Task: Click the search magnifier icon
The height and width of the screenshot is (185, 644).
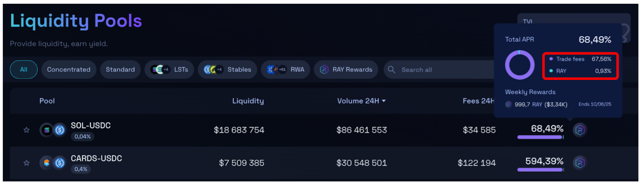Action: 392,70
